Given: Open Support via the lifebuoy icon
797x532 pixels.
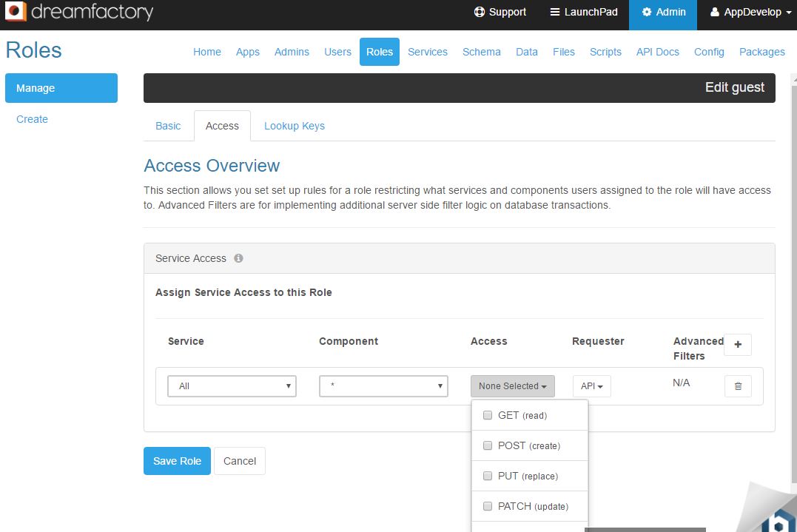Looking at the screenshot, I should tap(480, 12).
